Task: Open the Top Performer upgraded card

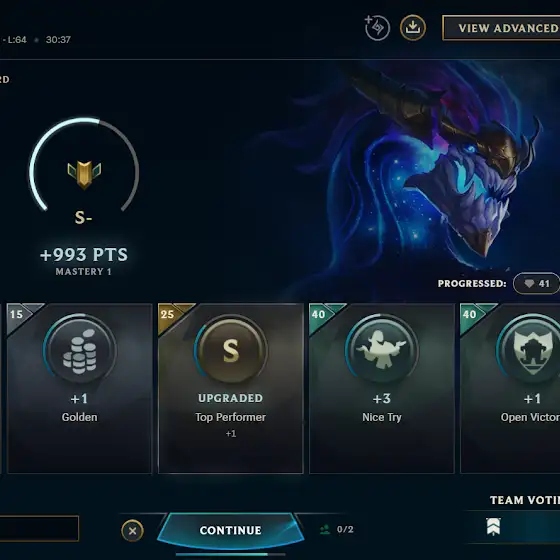Action: [231, 389]
